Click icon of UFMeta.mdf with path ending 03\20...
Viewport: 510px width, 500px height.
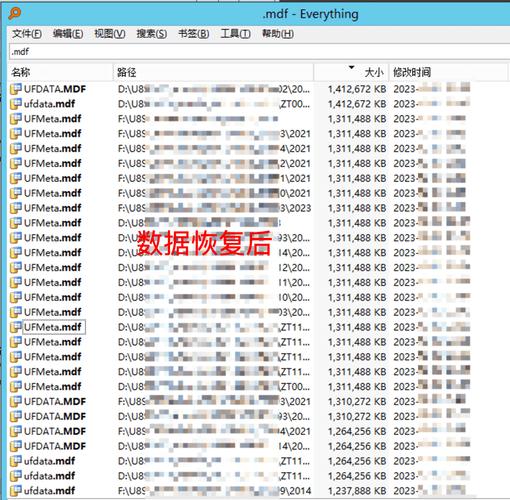16,312
